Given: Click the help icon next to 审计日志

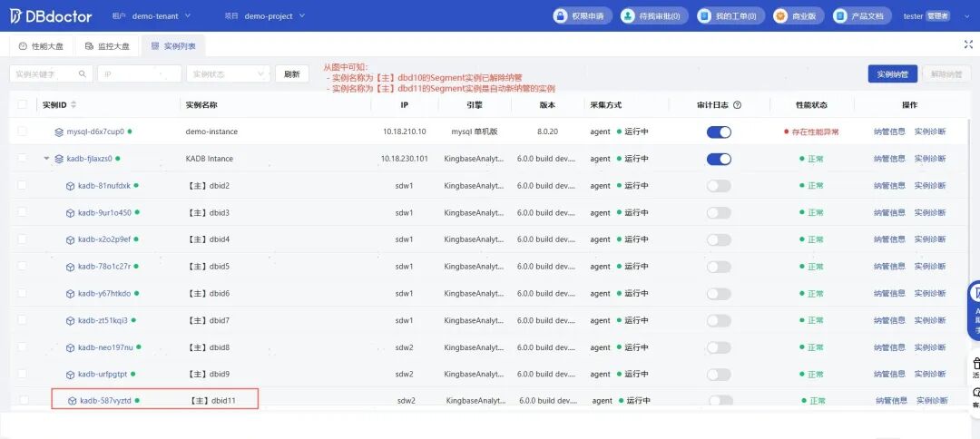Looking at the screenshot, I should coord(737,105).
